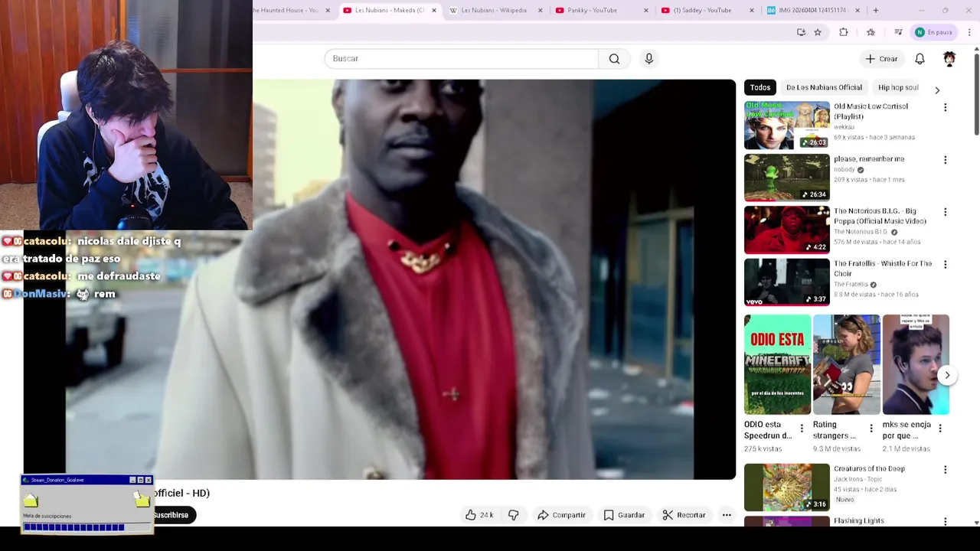Close the Les Nubians Wikipedia tab
Viewport: 980px width, 551px height.
[x=540, y=10]
